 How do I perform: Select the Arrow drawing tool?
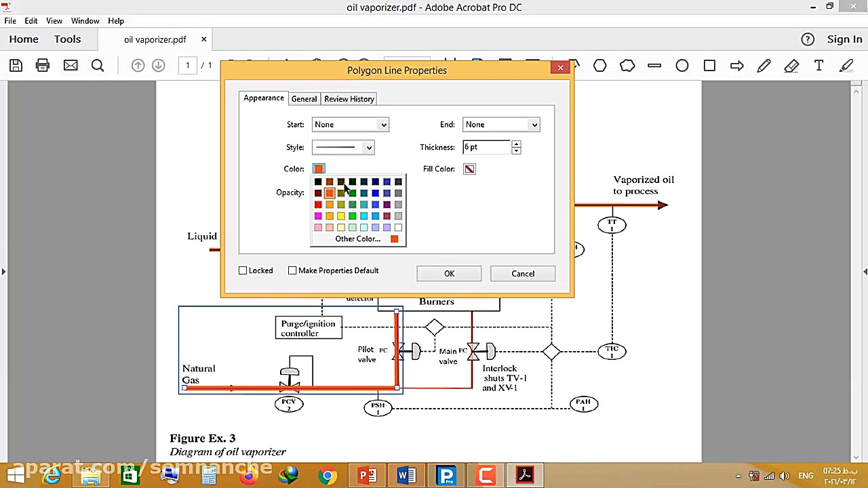click(736, 66)
